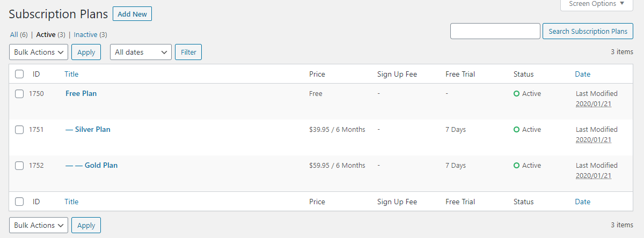The width and height of the screenshot is (644, 238).
Task: Toggle the select-all checkbox in the table header
Action: pos(19,74)
